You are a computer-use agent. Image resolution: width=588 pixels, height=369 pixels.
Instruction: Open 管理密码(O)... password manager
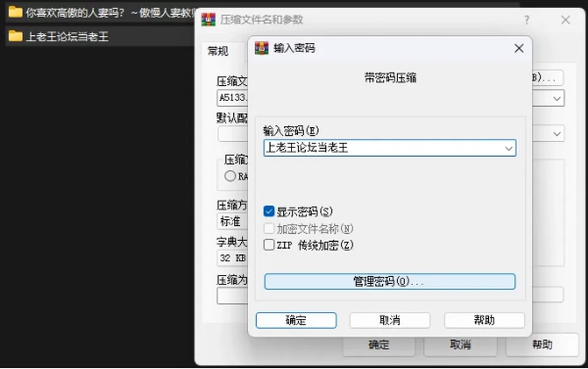point(390,281)
